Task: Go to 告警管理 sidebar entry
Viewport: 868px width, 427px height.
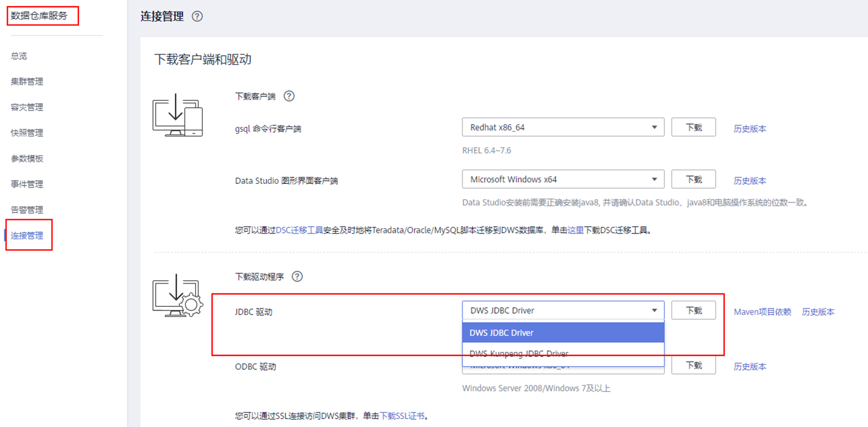Action: point(27,210)
